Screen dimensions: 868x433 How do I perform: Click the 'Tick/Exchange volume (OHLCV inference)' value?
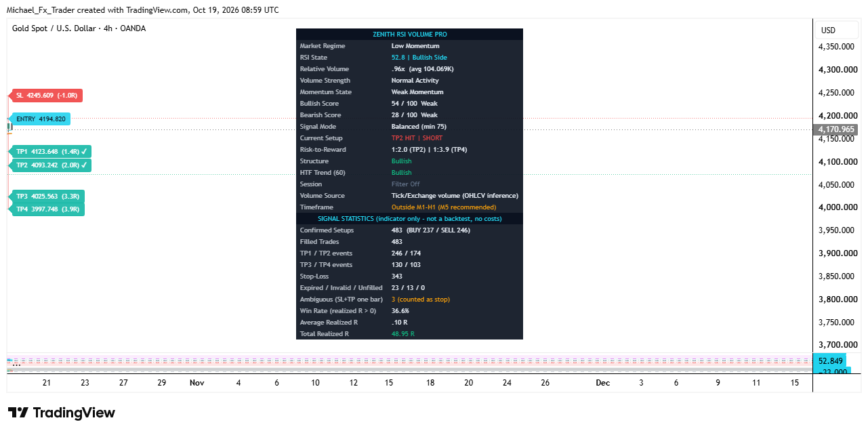455,196
